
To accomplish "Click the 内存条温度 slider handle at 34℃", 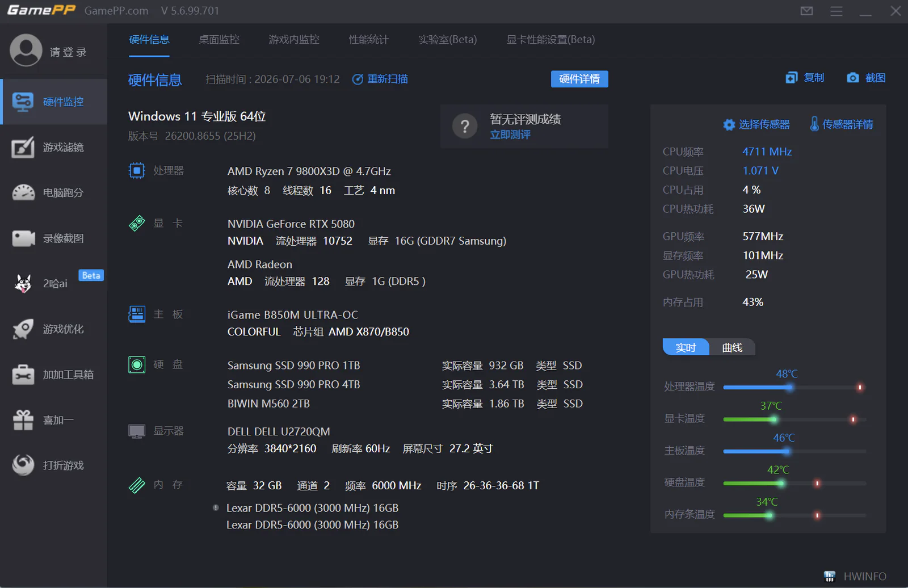I will coord(769,515).
